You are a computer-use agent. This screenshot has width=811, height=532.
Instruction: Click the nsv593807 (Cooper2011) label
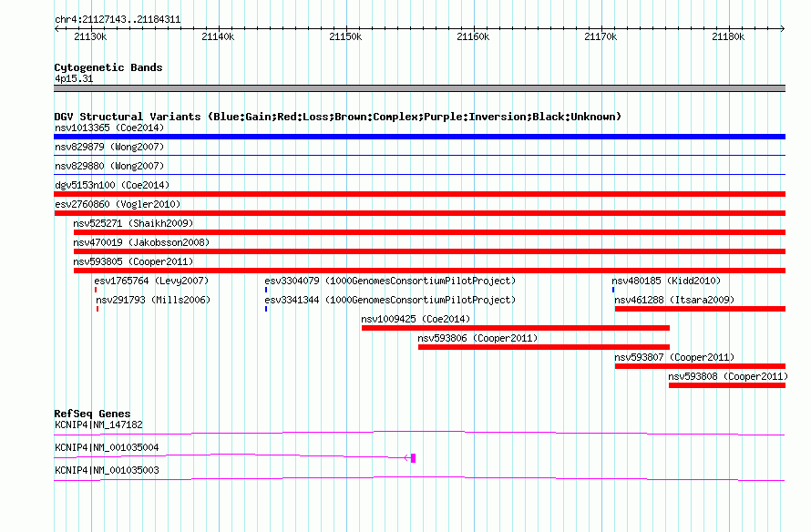pos(674,357)
